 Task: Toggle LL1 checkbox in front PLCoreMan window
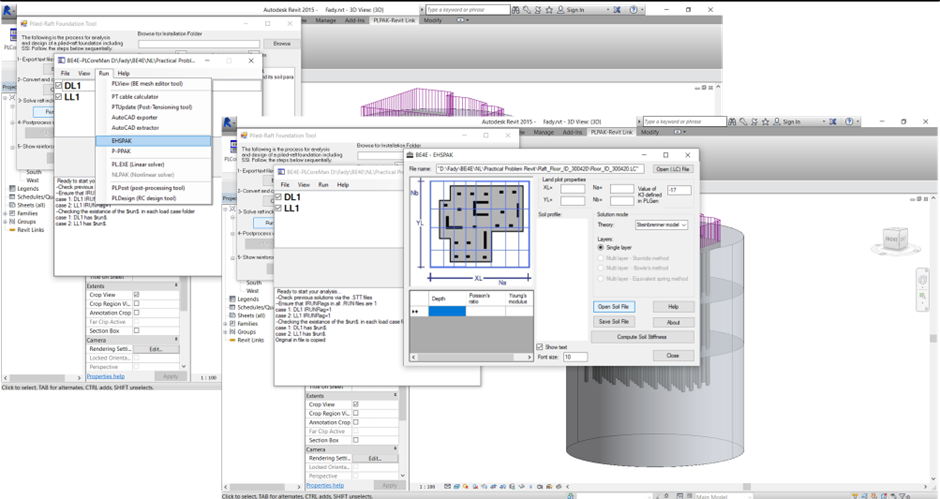click(x=278, y=208)
